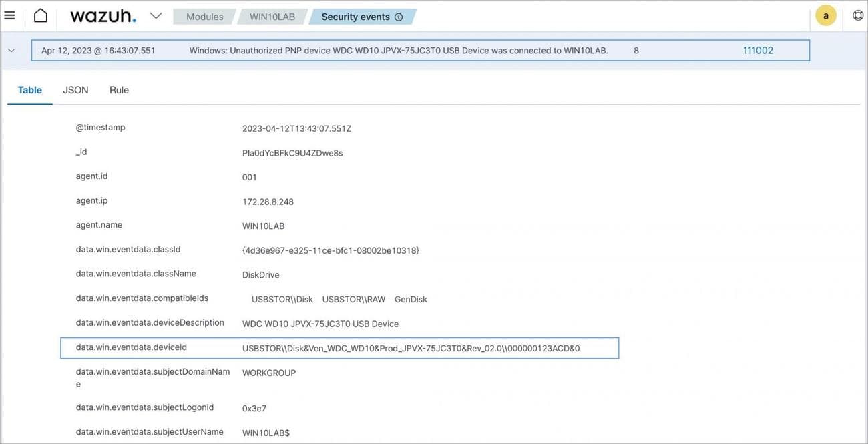
Task: Click the Wazuh logo
Action: click(103, 16)
